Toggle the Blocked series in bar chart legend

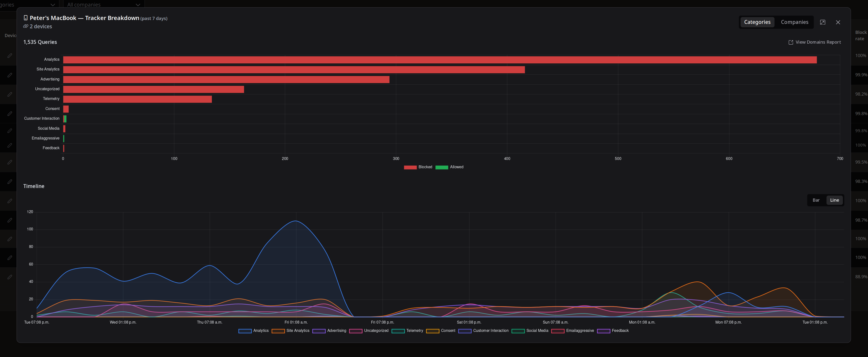pyautogui.click(x=418, y=167)
